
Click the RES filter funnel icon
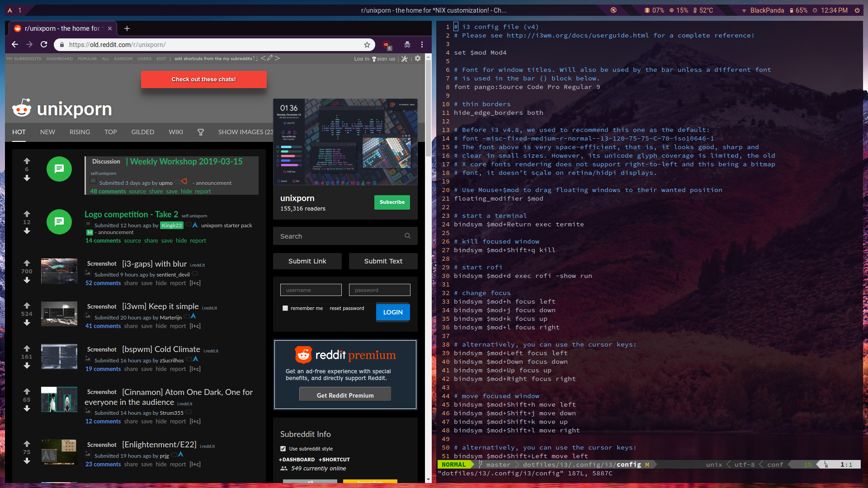pyautogui.click(x=201, y=132)
